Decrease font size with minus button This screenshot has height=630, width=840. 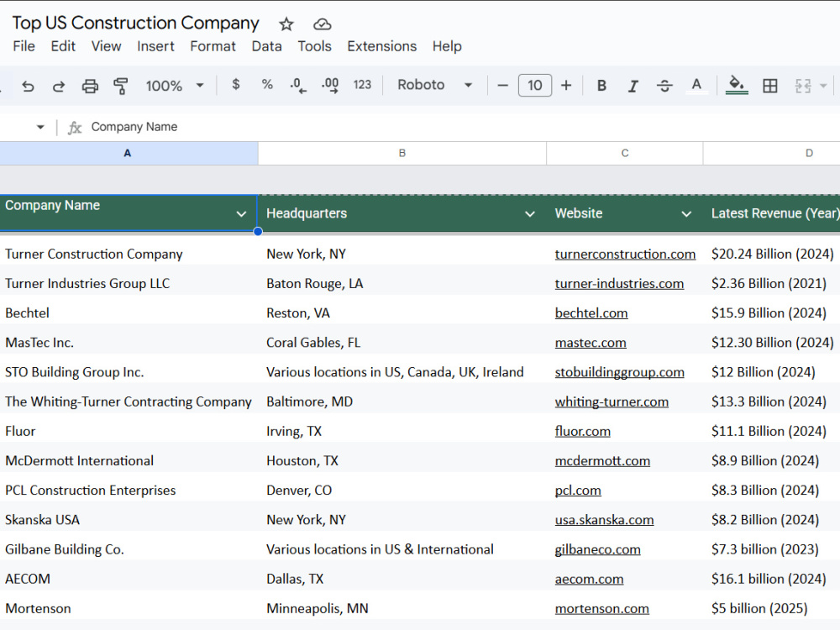pyautogui.click(x=502, y=85)
